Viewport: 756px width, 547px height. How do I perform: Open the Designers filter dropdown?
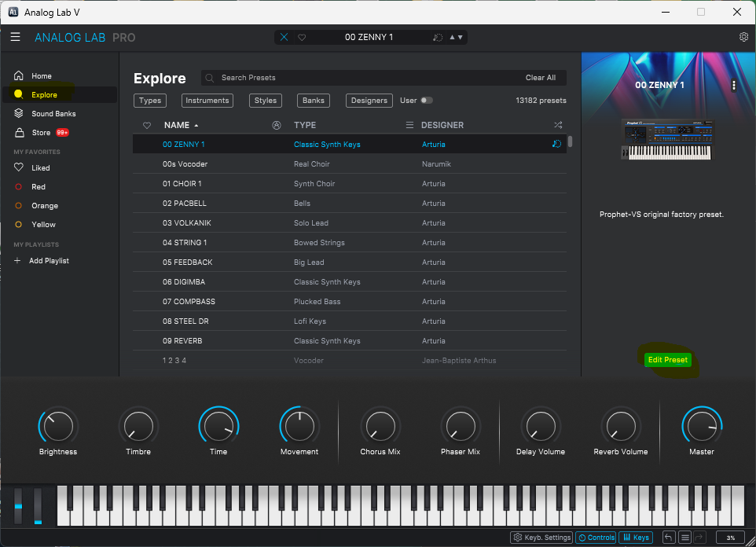[369, 101]
